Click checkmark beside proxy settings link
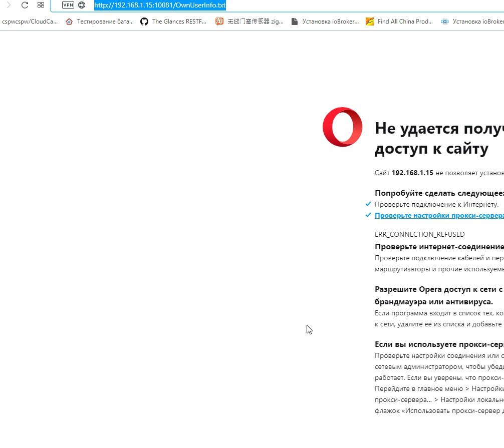 pos(368,215)
